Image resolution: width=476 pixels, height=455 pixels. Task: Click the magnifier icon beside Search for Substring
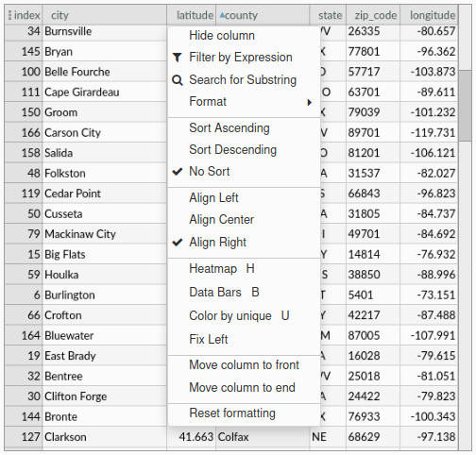(x=178, y=80)
